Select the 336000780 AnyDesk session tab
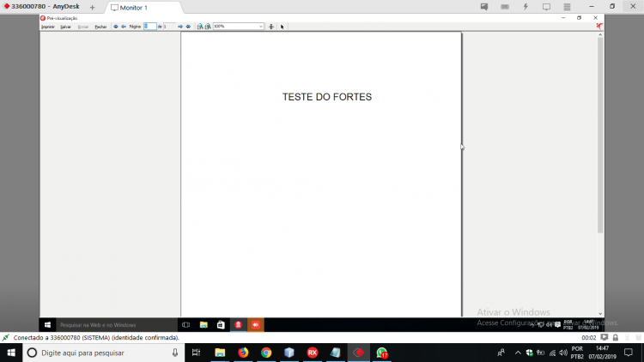This screenshot has width=644, height=362. (x=41, y=7)
